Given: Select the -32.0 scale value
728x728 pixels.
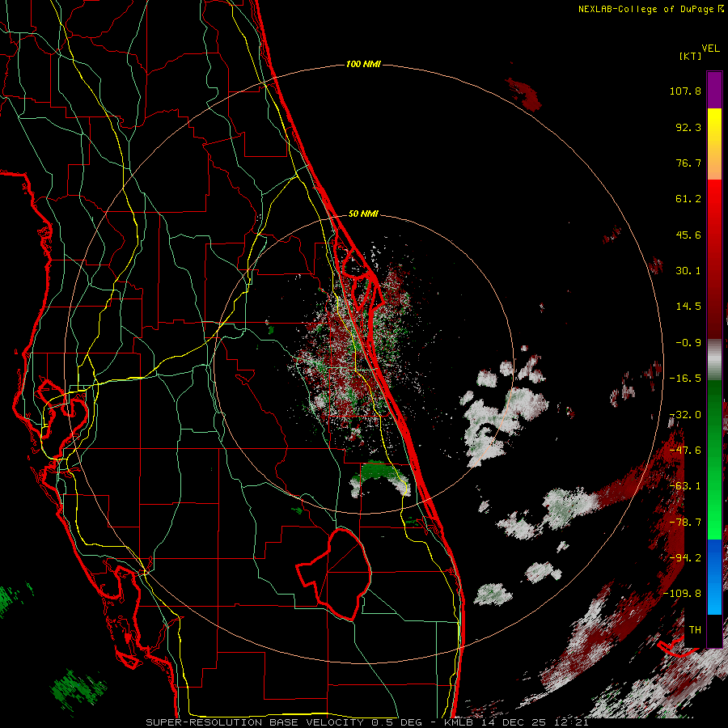Looking at the screenshot, I should (685, 415).
